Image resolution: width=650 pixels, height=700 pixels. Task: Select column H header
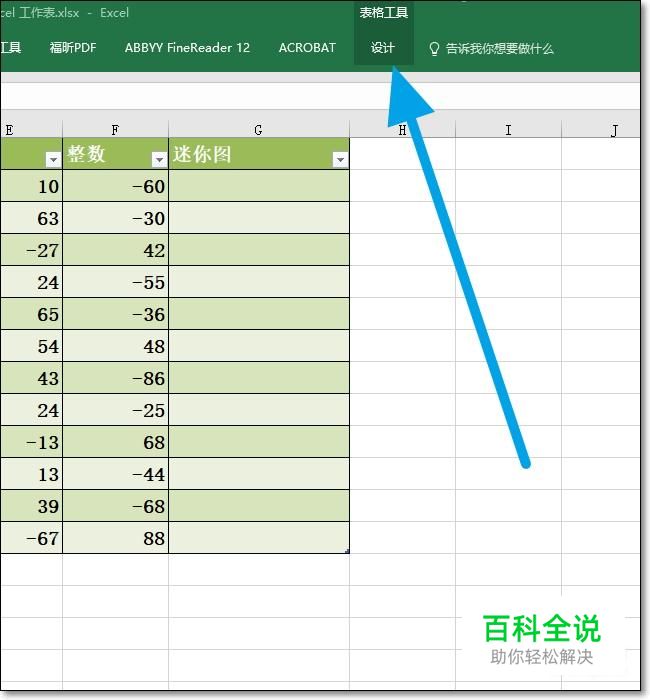[402, 130]
